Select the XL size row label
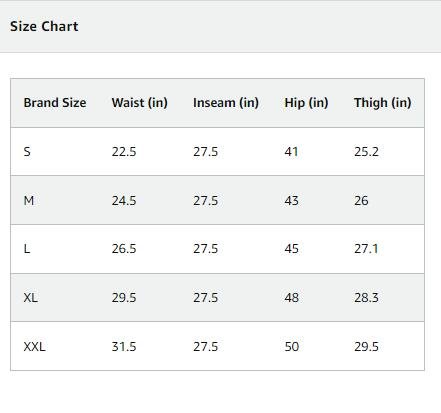Screen dimensions: 441x413 click(x=30, y=297)
